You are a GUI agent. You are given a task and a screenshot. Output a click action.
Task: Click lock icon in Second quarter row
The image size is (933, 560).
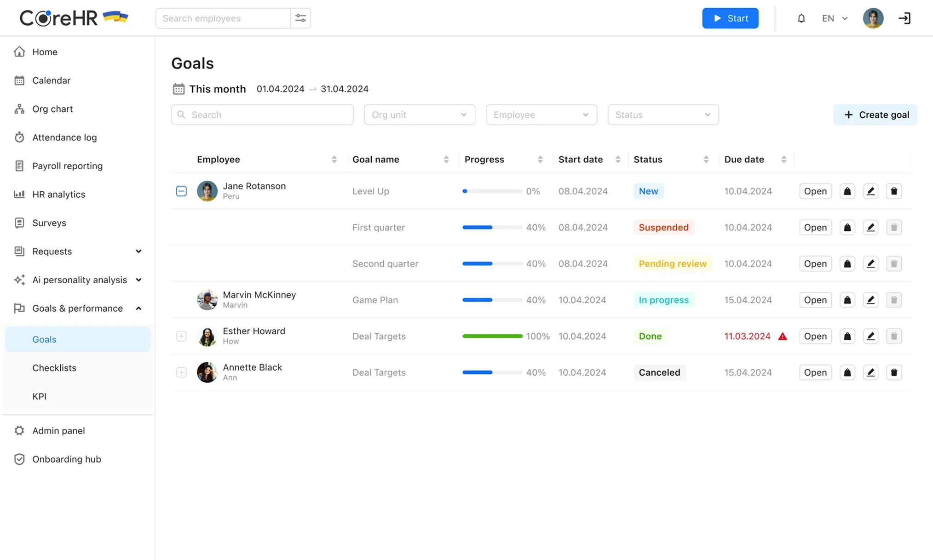point(847,264)
